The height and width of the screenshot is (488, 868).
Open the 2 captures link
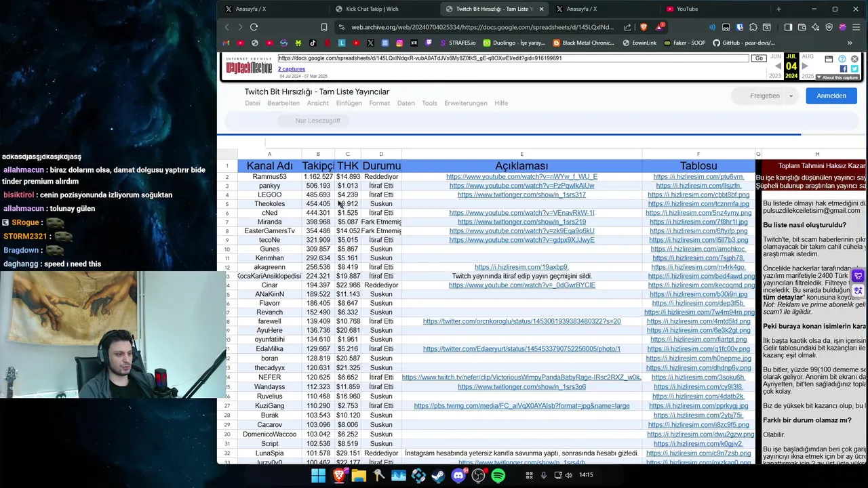(292, 69)
